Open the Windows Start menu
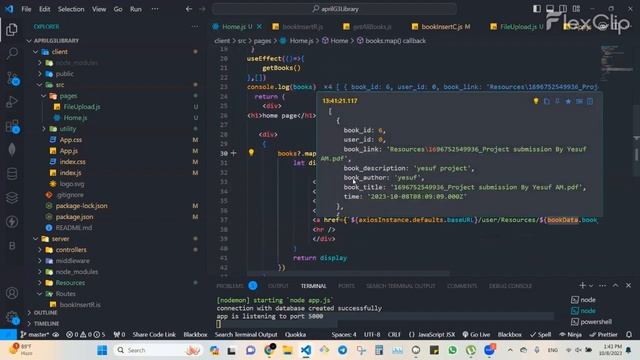 click(102, 350)
